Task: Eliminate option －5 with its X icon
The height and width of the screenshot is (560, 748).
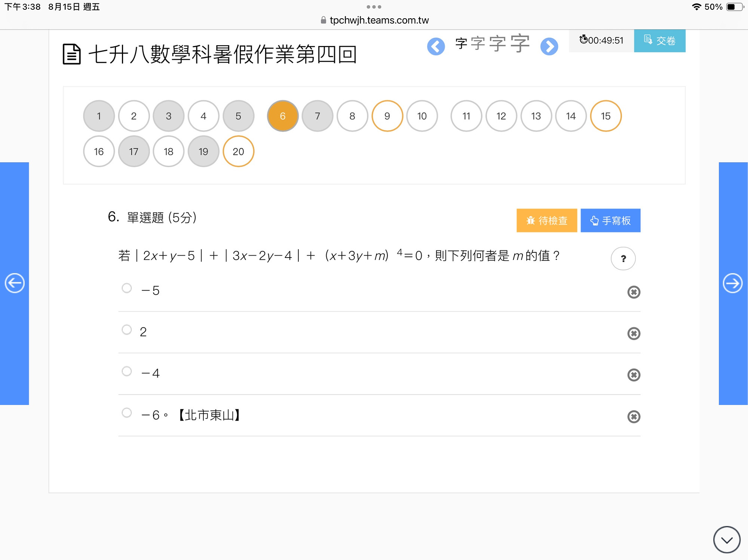Action: (634, 292)
